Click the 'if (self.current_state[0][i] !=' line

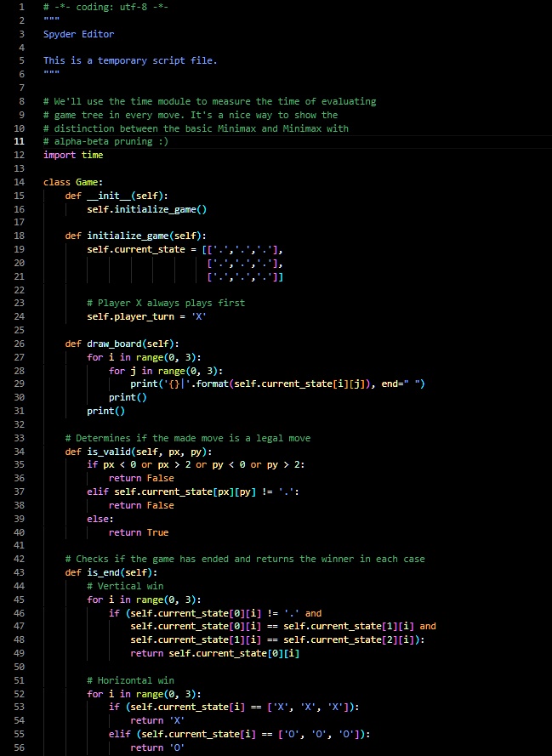pyautogui.click(x=215, y=613)
